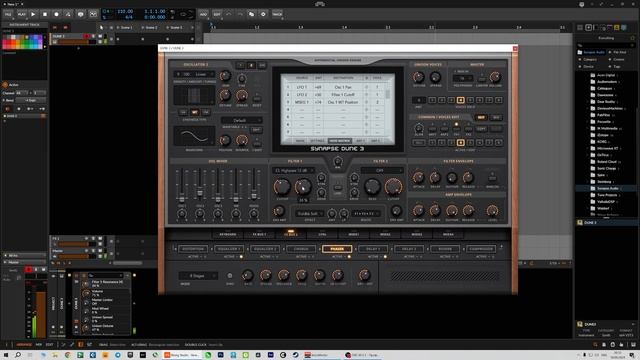Arm the global Record button

56,14
